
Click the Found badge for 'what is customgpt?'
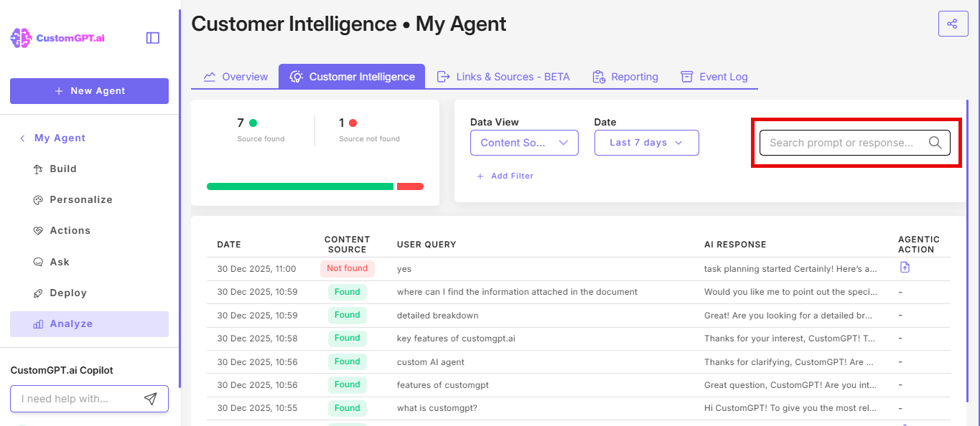(x=347, y=408)
